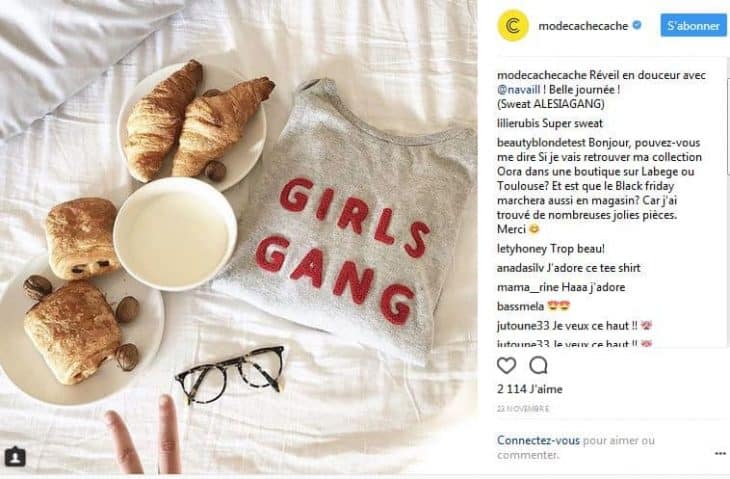The image size is (730, 479).
Task: Click the S'abonner follow button
Action: pyautogui.click(x=693, y=26)
